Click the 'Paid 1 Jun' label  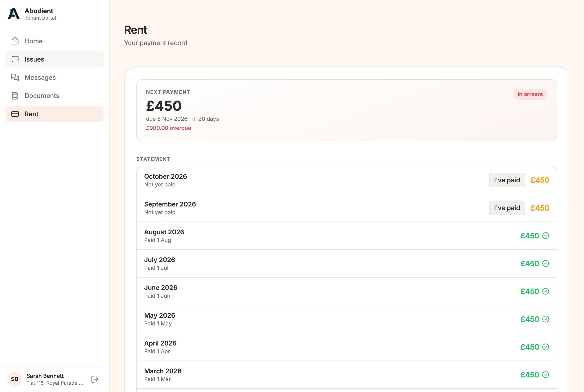(x=157, y=296)
